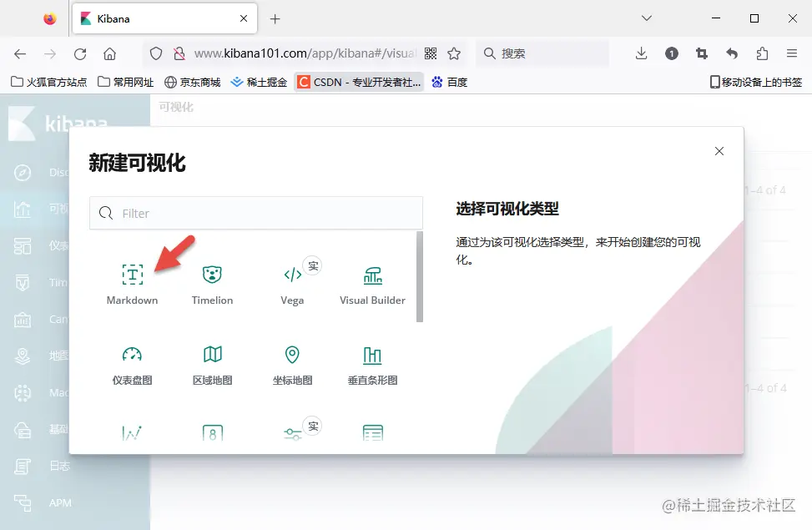This screenshot has height=530, width=812.
Task: Select the Markdown visualization type
Action: pyautogui.click(x=132, y=285)
